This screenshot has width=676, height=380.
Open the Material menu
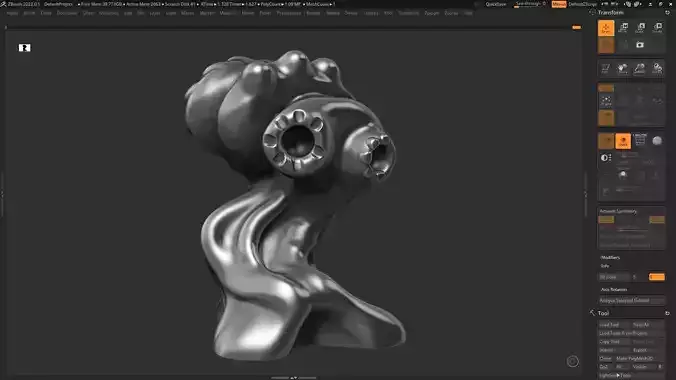pos(227,13)
